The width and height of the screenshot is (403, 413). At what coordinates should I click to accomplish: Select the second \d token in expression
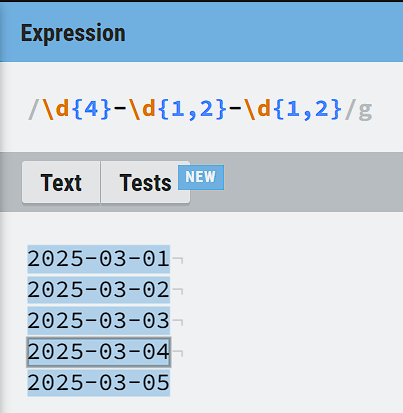pos(143,109)
